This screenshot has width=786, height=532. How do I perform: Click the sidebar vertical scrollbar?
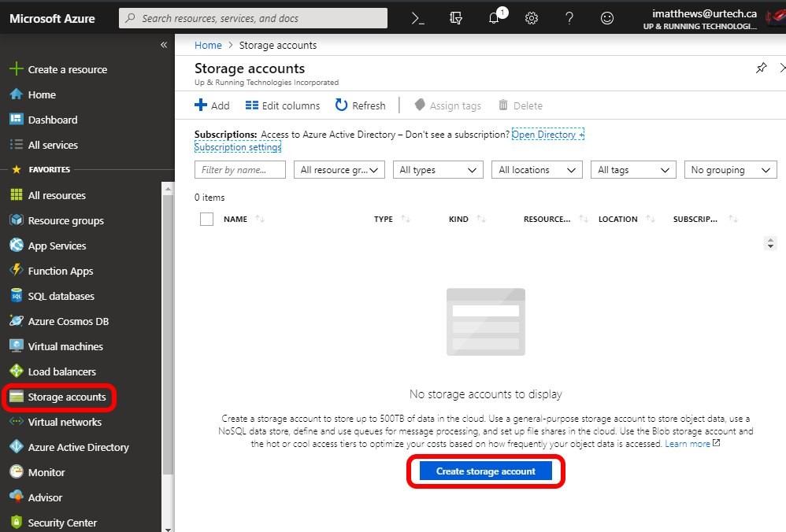167,331
